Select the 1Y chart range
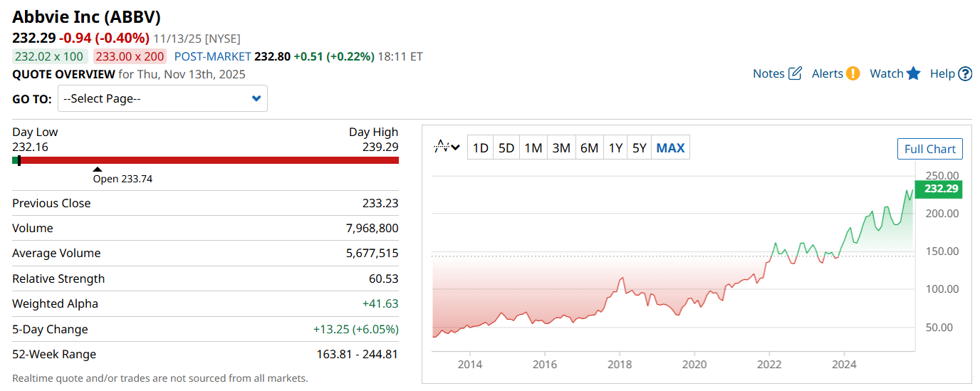Viewport: 980px width, 391px height. 615,148
